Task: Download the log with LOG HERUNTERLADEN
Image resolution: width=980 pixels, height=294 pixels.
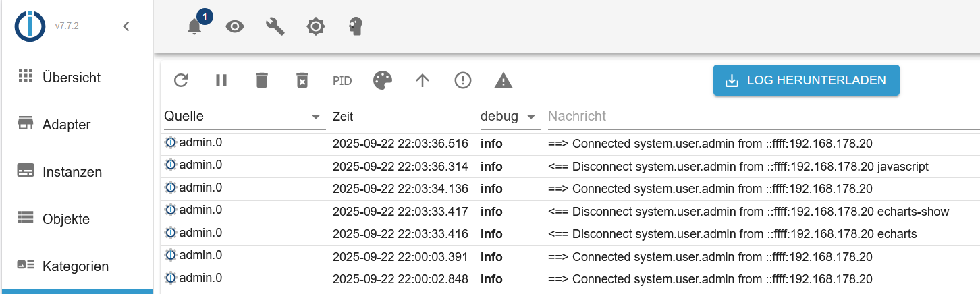Action: tap(807, 81)
